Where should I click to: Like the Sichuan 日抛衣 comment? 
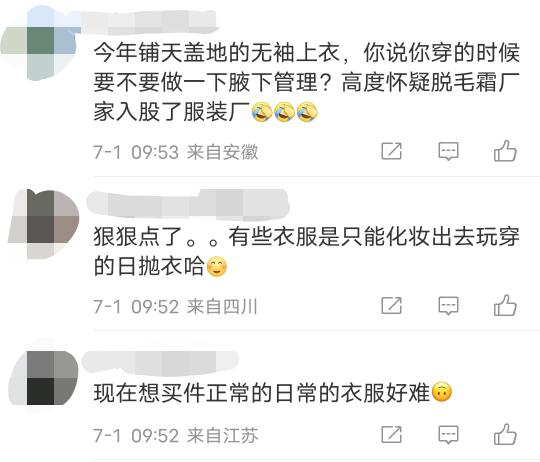click(505, 305)
